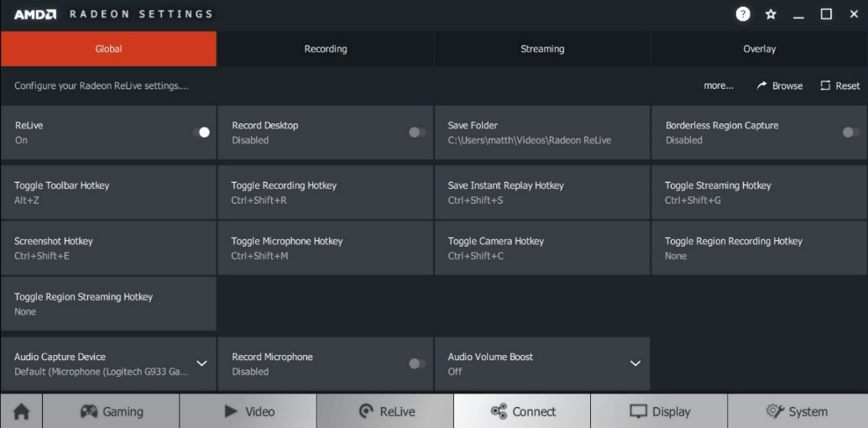
Task: Click the favorites star icon
Action: [x=771, y=14]
